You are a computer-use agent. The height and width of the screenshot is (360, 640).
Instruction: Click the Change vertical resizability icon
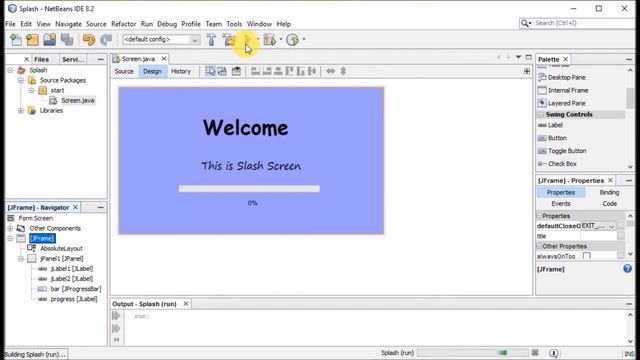[343, 71]
